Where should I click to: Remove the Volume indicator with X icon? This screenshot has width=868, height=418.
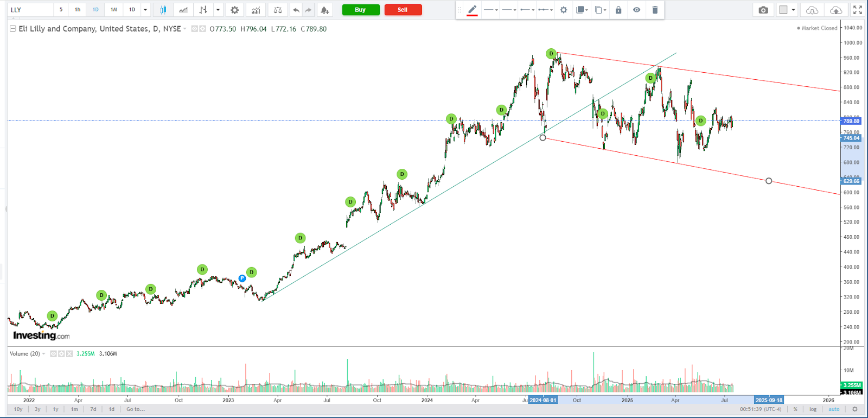click(x=69, y=353)
